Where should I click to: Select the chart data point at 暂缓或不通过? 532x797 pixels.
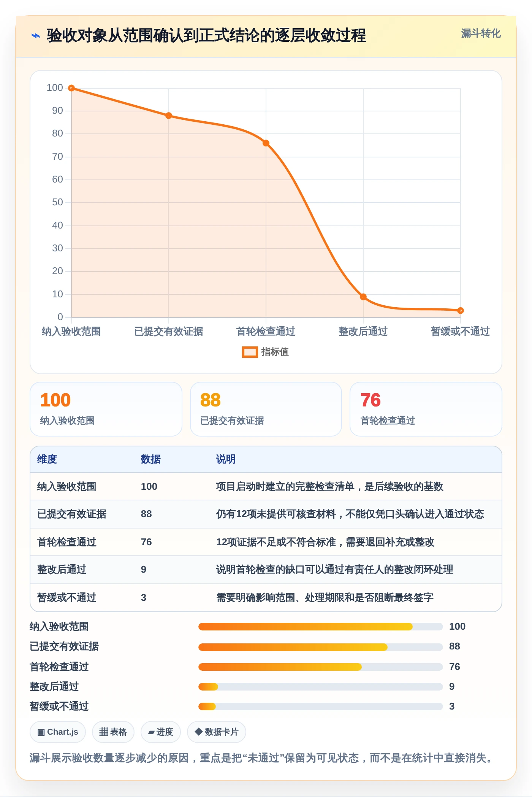click(461, 311)
